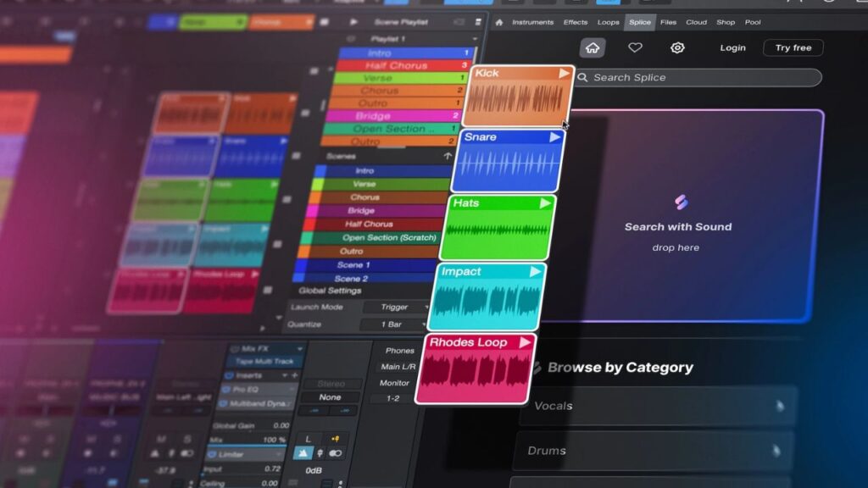Select the Outro scene in Scenes list

(x=369, y=251)
